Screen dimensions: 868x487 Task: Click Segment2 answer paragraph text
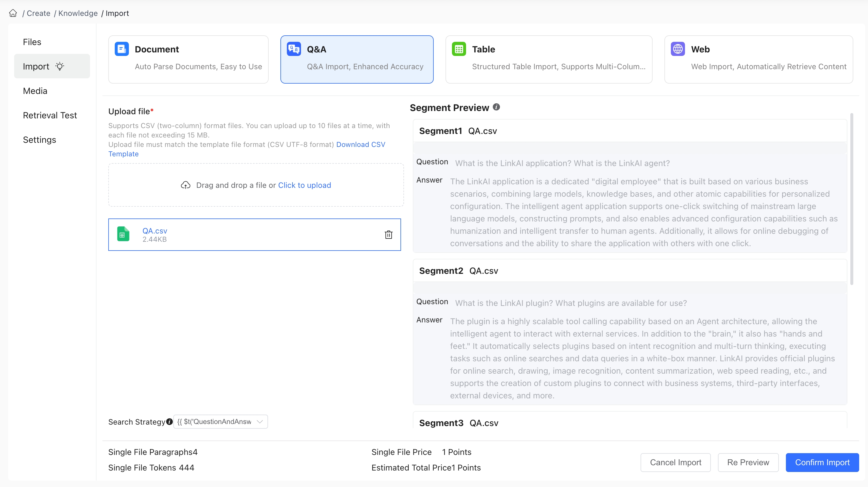pos(643,359)
